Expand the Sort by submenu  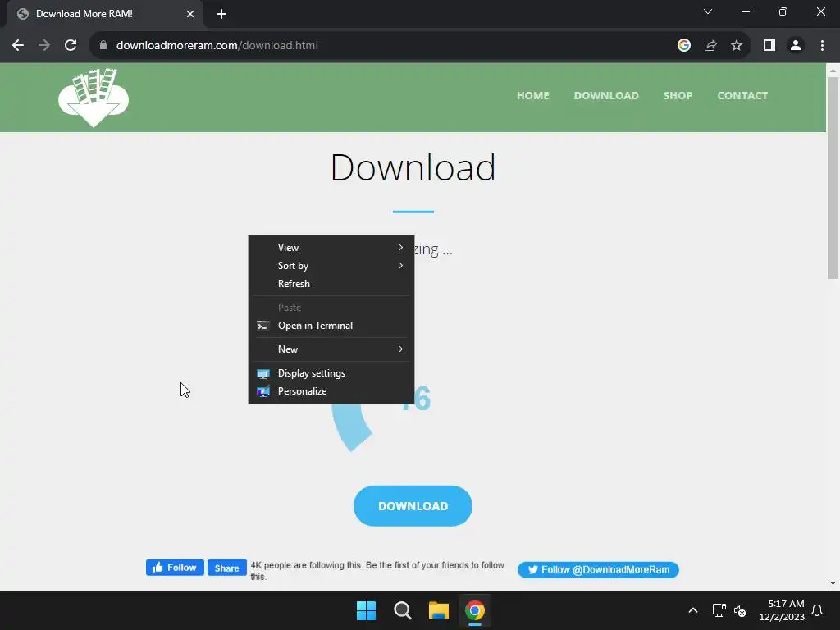tap(331, 266)
